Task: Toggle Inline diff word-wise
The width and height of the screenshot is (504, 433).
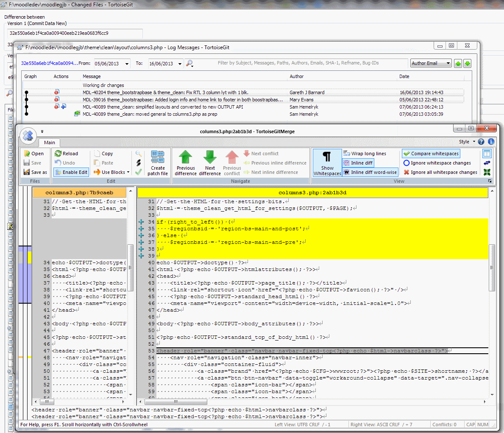Action: 370,173
